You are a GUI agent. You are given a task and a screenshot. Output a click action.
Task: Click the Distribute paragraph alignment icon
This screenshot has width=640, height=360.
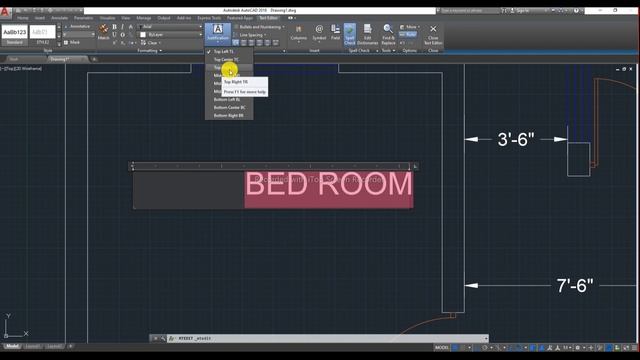pyautogui.click(x=276, y=42)
